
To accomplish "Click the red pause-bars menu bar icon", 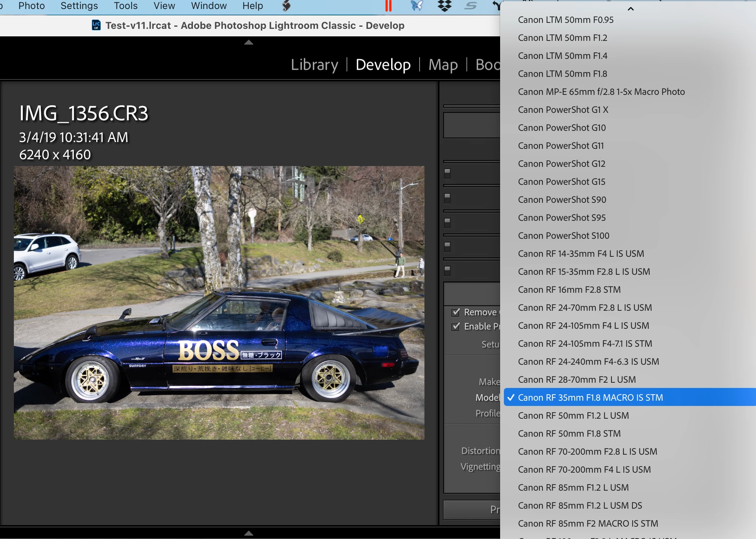I will (388, 6).
